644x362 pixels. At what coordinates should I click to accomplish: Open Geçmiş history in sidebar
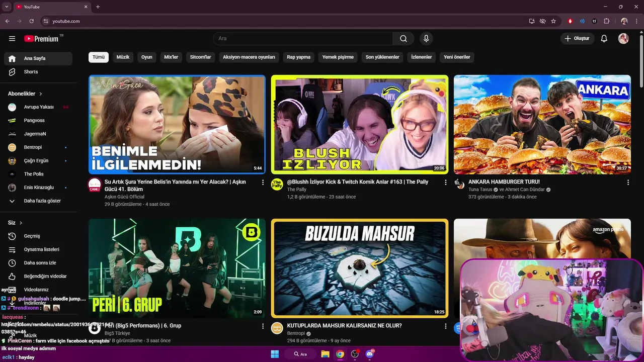point(38,236)
